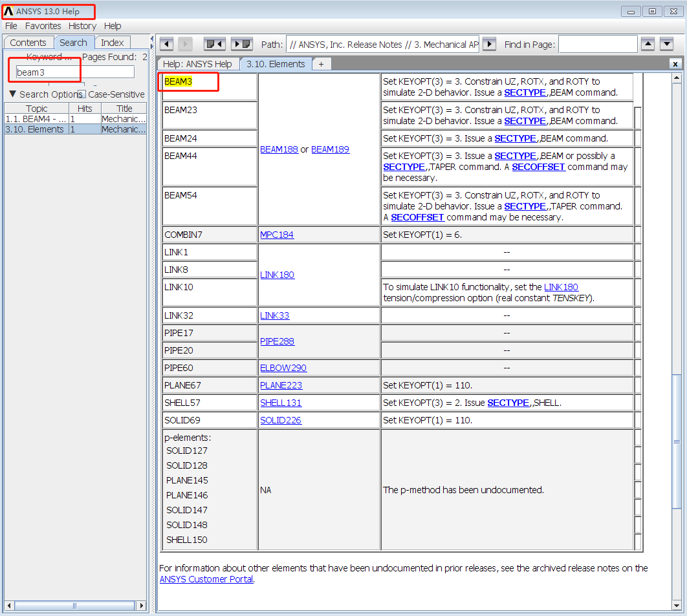Click the SECOFFSET link in the BEAM54 row
Viewport: 687px width, 616px height.
417,218
